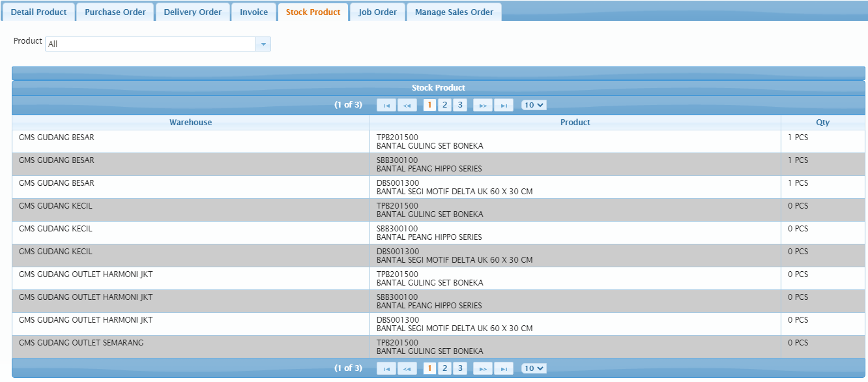
Task: Switch to the Detail Product tab
Action: [x=38, y=12]
